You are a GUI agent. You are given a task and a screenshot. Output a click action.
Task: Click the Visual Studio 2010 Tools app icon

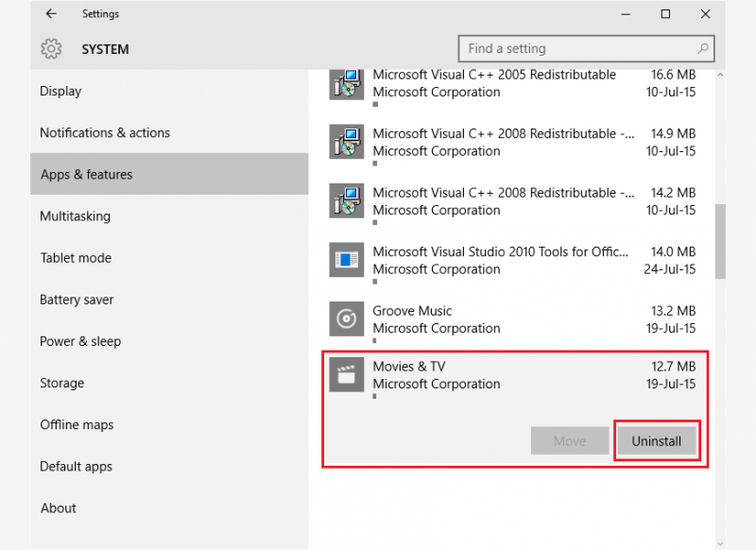click(347, 260)
